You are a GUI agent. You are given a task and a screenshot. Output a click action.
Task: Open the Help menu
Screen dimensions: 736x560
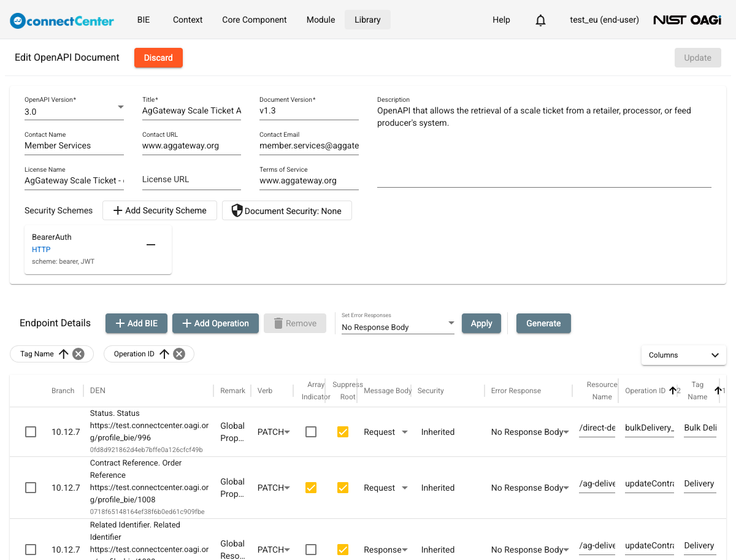click(501, 20)
